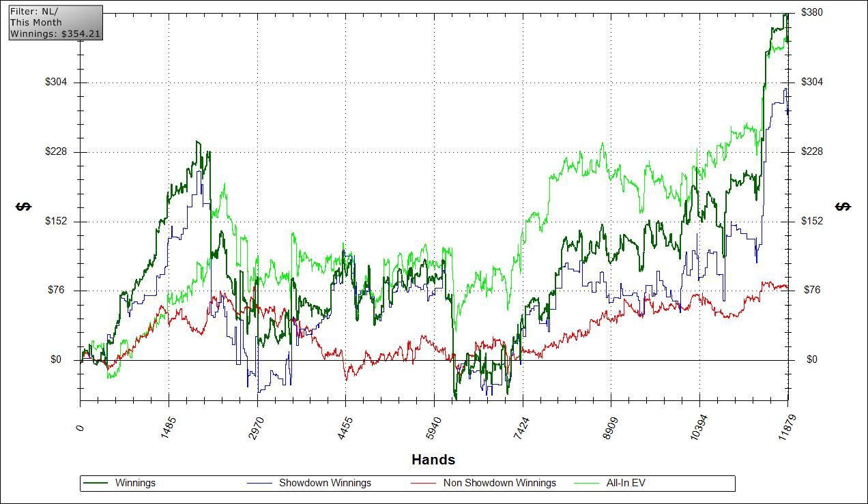
Task: Click the 7424 x-axis tick label
Action: (x=523, y=429)
